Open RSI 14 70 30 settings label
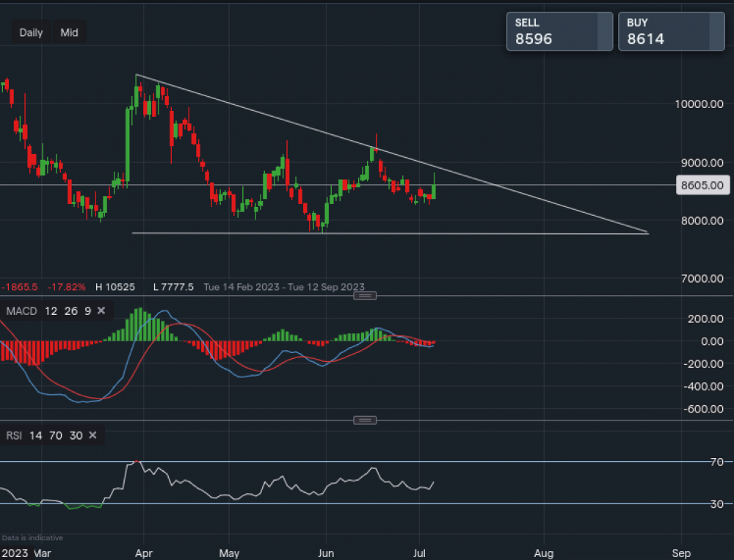Screen dimensions: 734x560 (44, 435)
